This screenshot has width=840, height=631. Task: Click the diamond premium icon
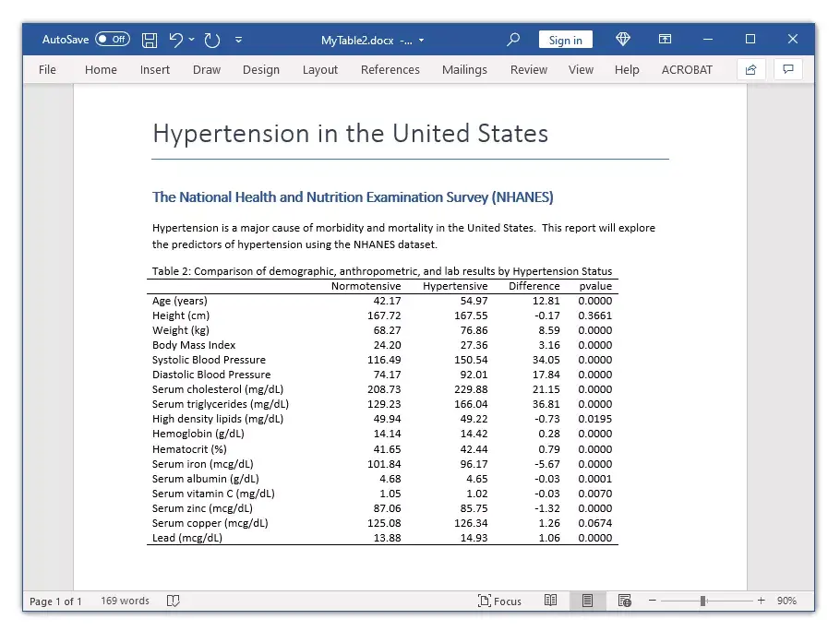pos(622,39)
